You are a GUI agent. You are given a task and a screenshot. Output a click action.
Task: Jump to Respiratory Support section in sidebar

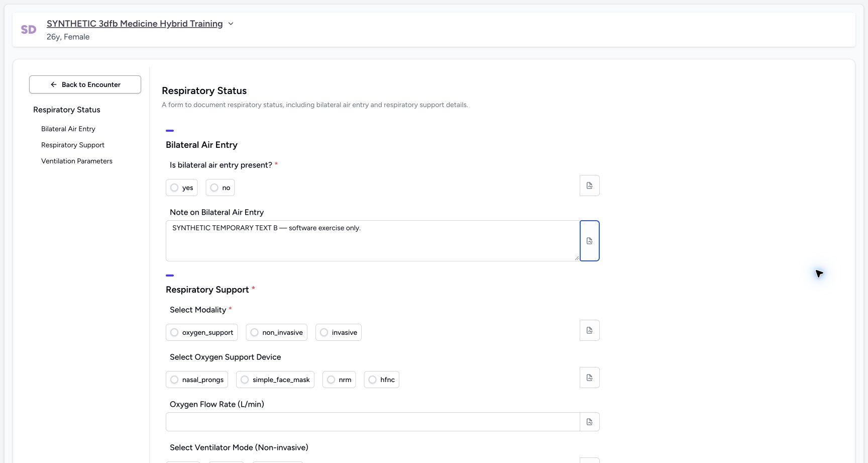coord(73,145)
